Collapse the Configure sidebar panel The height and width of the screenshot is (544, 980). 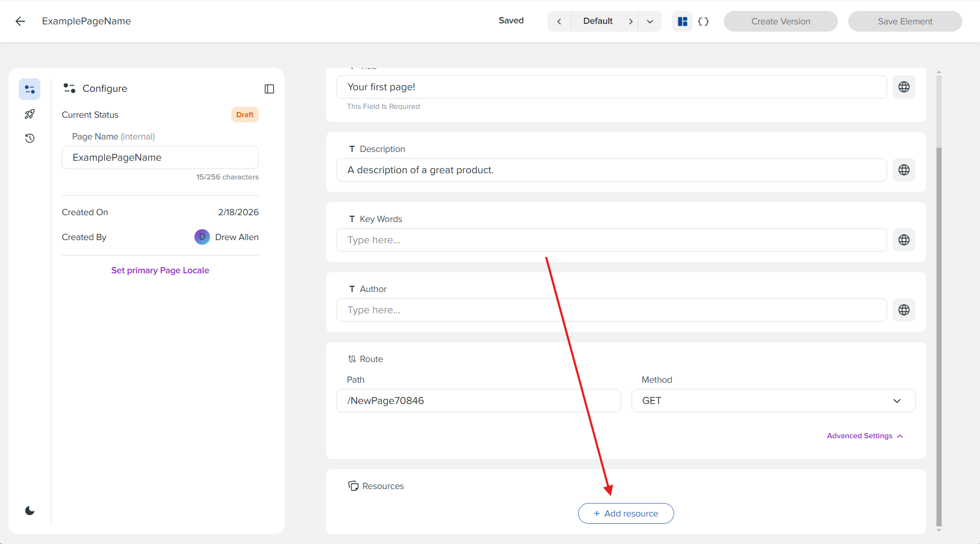click(269, 89)
